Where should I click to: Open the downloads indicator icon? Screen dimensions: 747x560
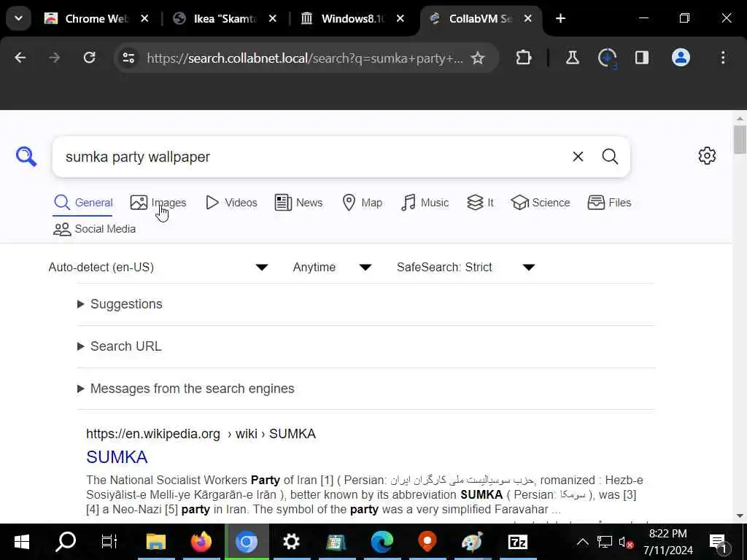(x=608, y=58)
